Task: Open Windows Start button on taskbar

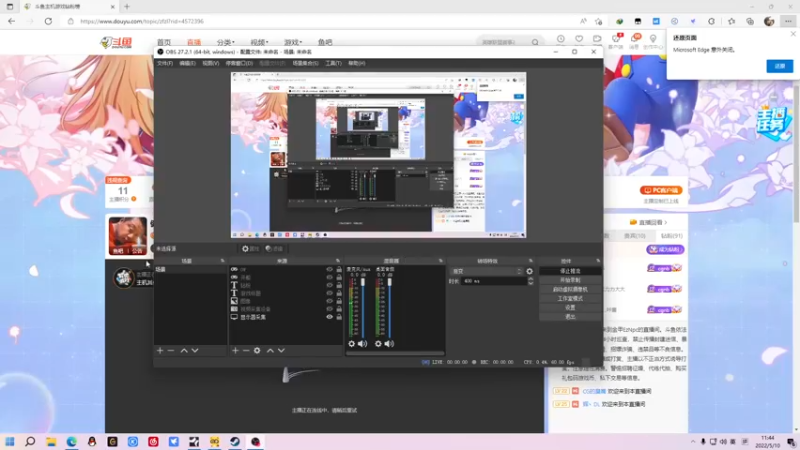Action: [10, 441]
